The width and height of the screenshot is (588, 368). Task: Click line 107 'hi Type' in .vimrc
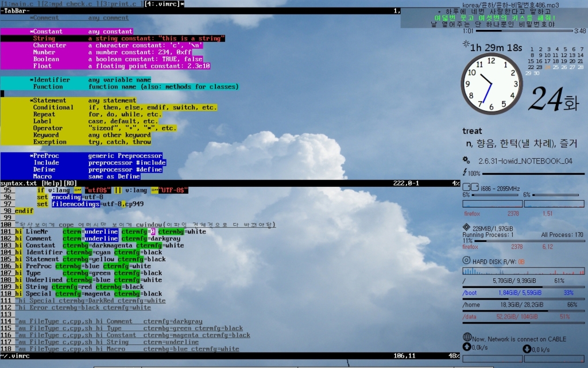(88, 273)
